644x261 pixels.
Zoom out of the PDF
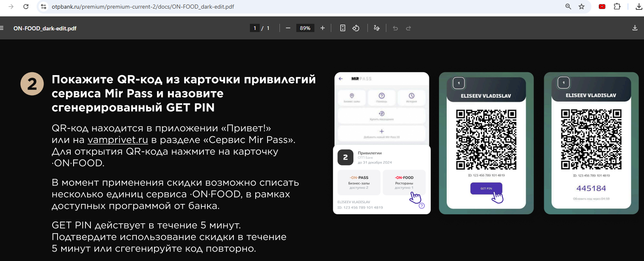pos(288,28)
